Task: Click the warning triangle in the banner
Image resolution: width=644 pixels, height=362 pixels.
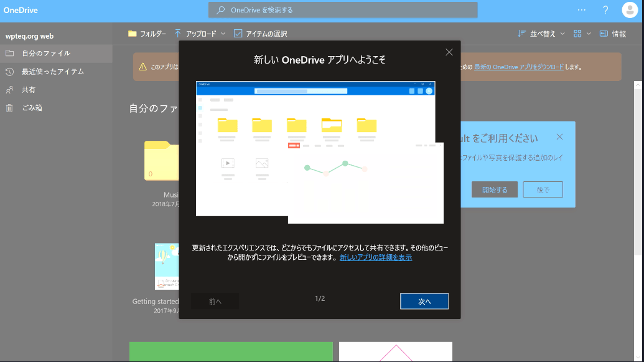Action: (142, 67)
